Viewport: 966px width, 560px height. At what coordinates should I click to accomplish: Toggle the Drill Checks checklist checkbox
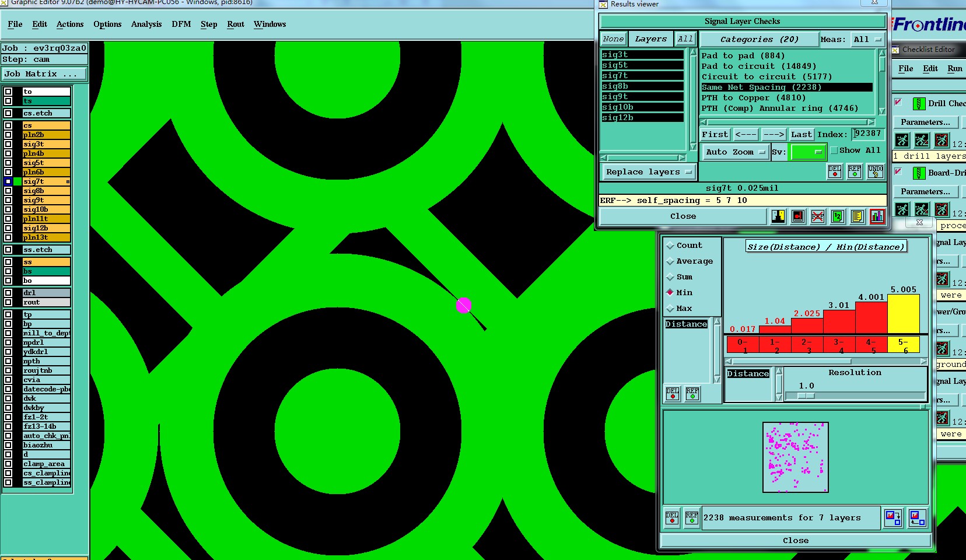(898, 102)
